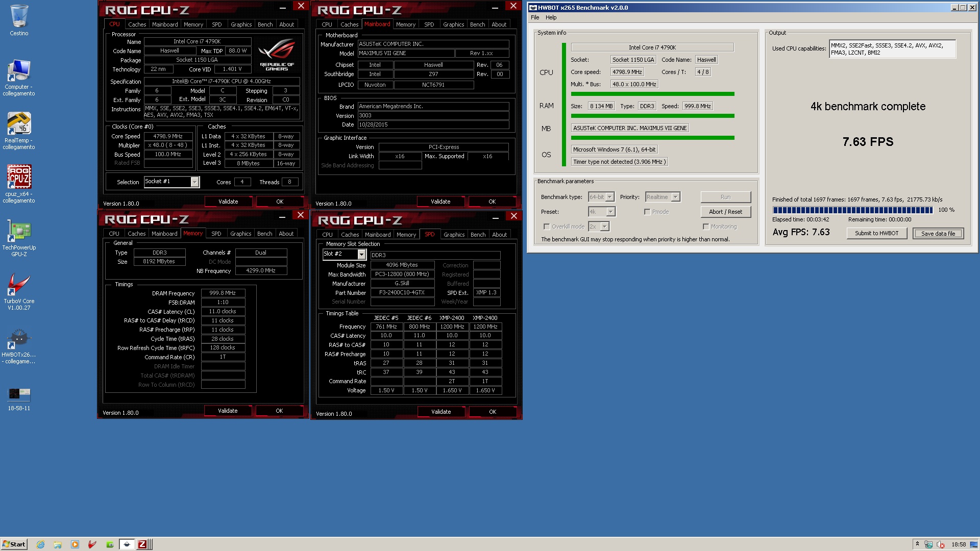
Task: Toggle the Monitoring checkbox
Action: (x=706, y=227)
